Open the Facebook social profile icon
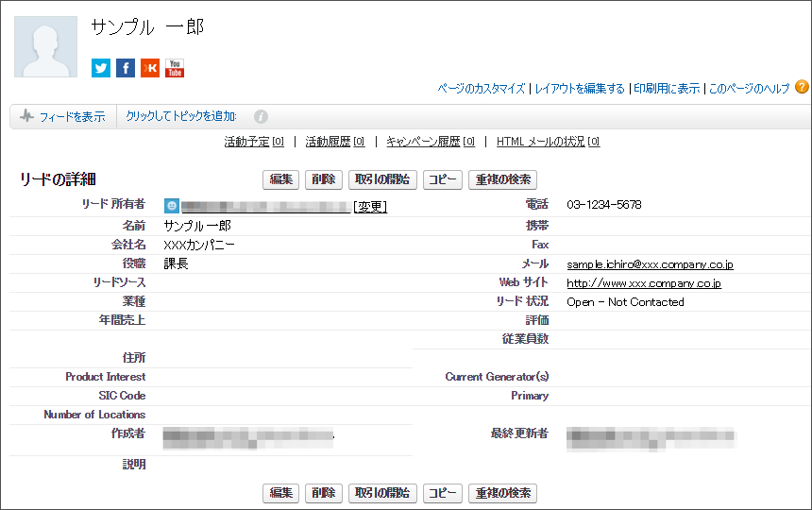 (x=126, y=68)
